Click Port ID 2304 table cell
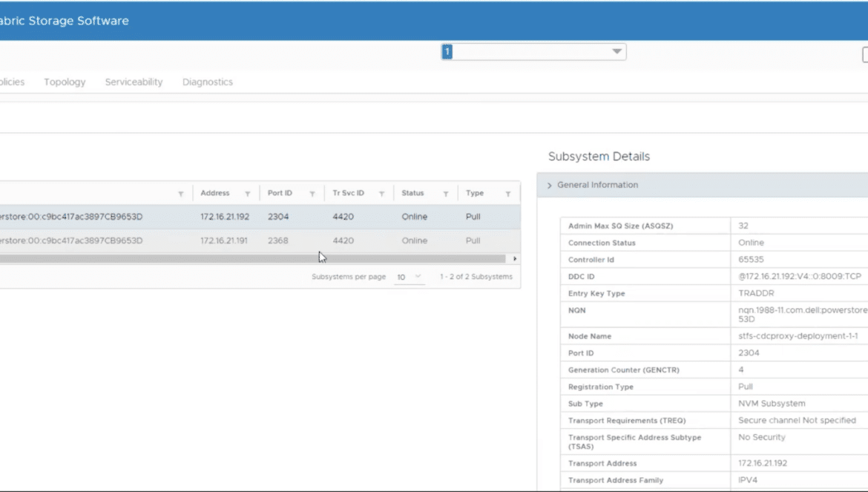Image resolution: width=868 pixels, height=492 pixels. coord(278,217)
